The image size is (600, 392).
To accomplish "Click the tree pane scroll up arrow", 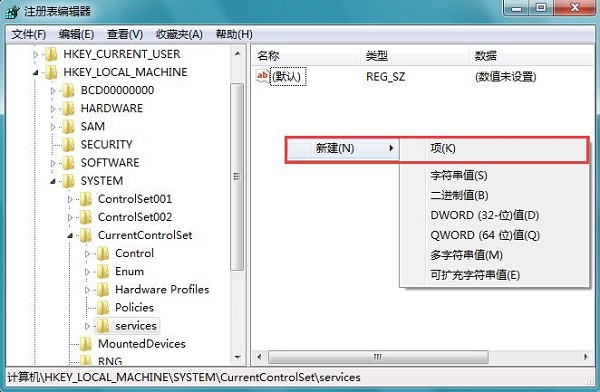I will [x=237, y=54].
